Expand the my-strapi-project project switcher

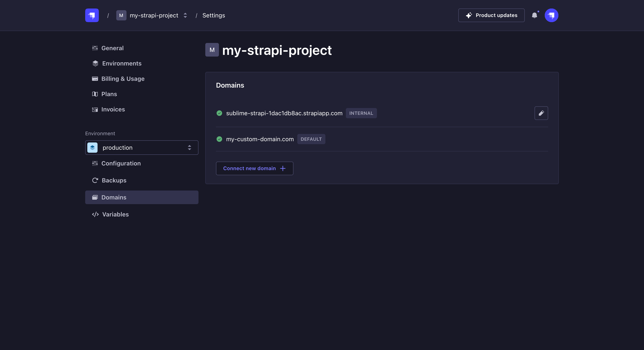pos(185,15)
